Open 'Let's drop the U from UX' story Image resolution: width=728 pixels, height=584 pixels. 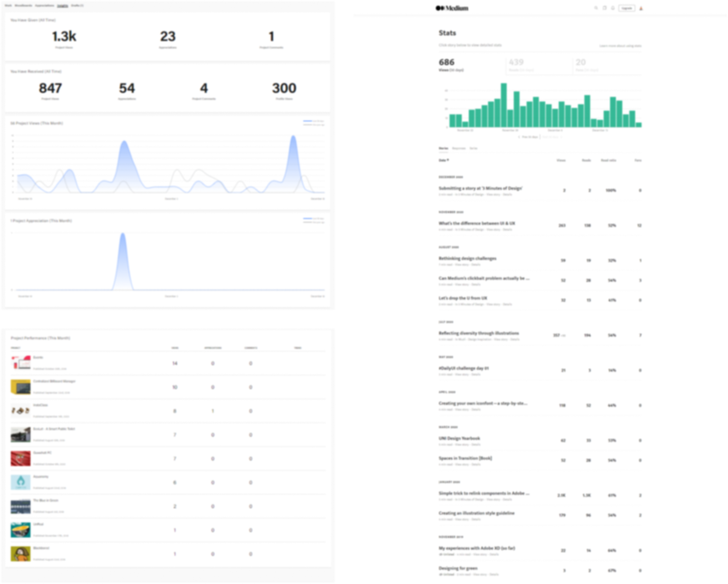463,298
